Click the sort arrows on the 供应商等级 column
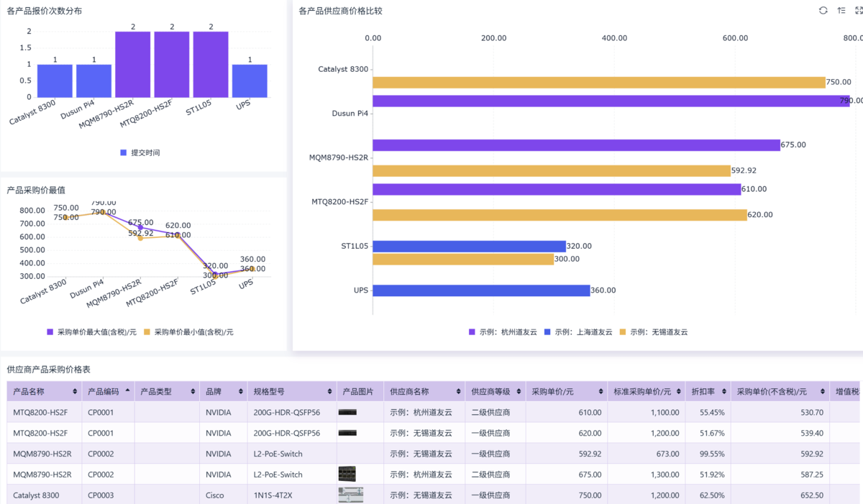This screenshot has height=504, width=863. point(518,392)
